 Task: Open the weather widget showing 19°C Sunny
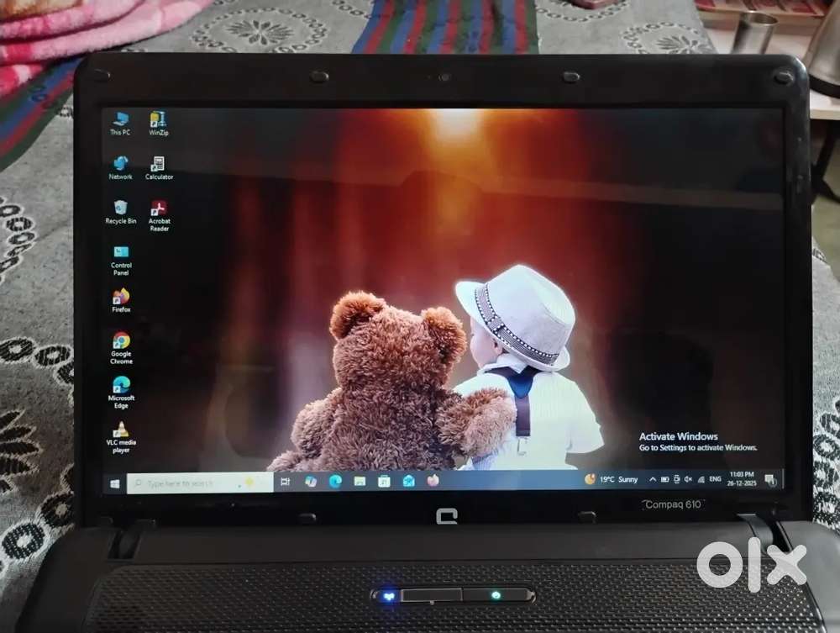pos(612,479)
